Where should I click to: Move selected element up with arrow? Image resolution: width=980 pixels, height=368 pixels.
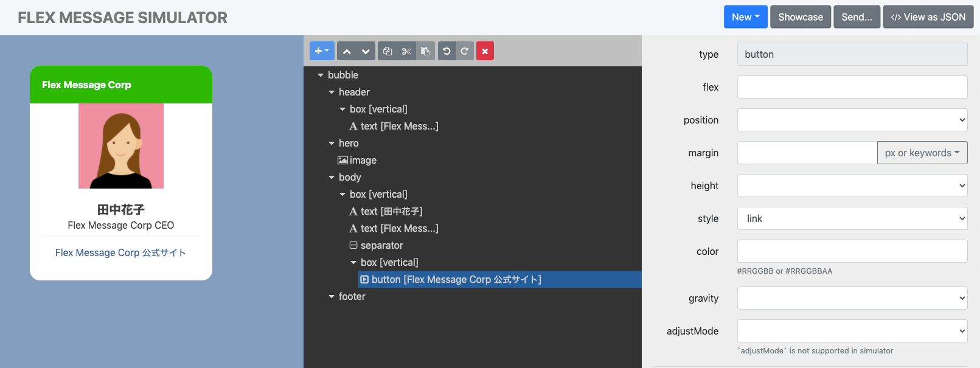347,51
